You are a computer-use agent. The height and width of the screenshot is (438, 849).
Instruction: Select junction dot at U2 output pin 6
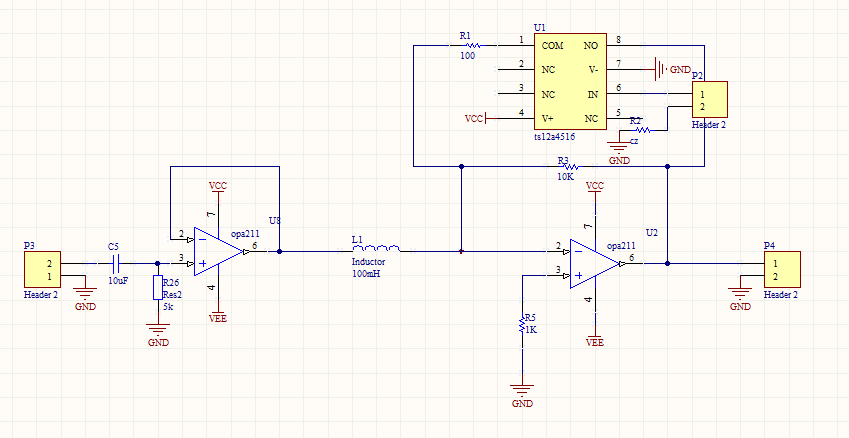point(668,264)
